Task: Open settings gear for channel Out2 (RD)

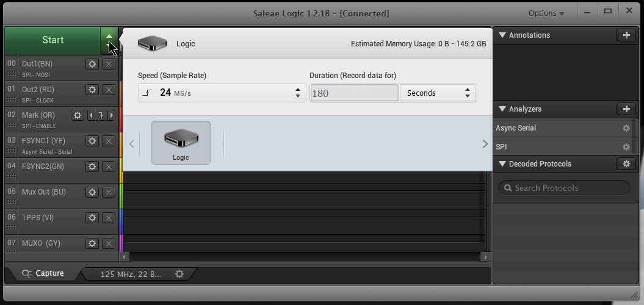Action: pyautogui.click(x=92, y=90)
